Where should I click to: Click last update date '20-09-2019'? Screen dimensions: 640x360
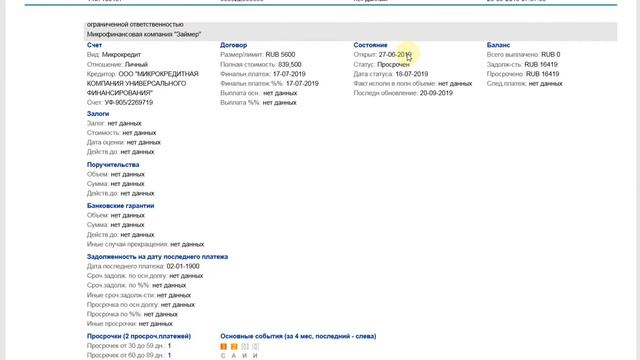click(436, 93)
